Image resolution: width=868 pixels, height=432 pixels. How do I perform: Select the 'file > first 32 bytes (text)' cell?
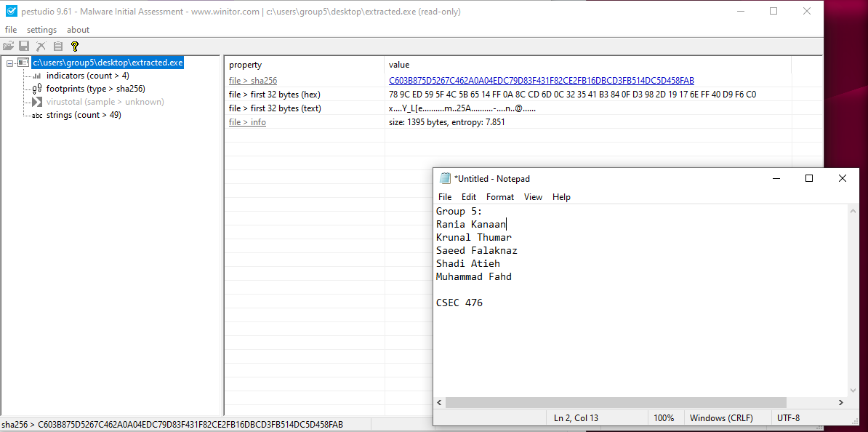click(x=275, y=108)
